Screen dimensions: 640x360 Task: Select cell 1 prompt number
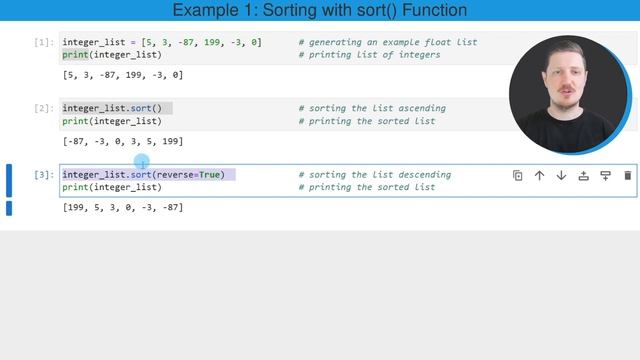click(x=44, y=42)
